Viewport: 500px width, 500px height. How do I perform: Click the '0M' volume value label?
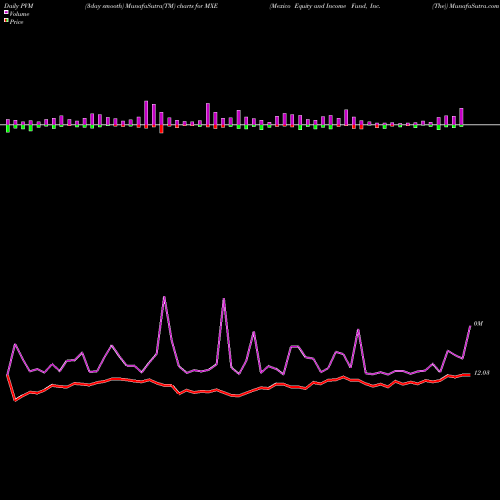click(x=478, y=324)
